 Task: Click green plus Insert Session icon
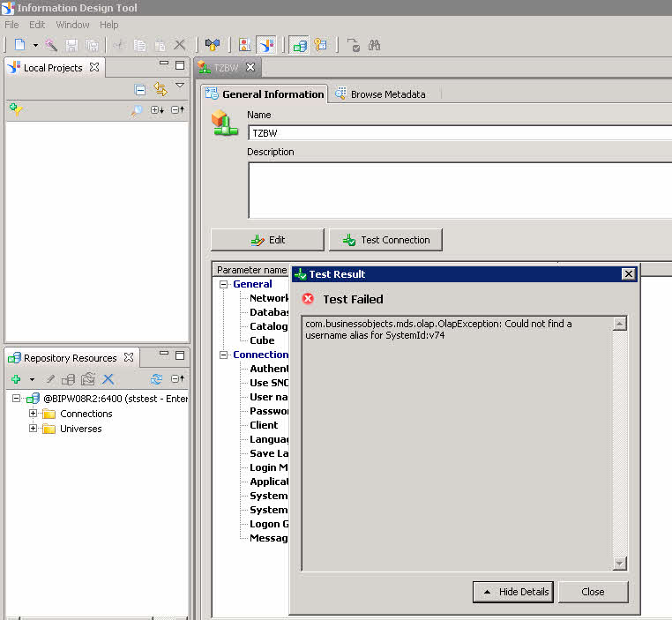pos(16,379)
